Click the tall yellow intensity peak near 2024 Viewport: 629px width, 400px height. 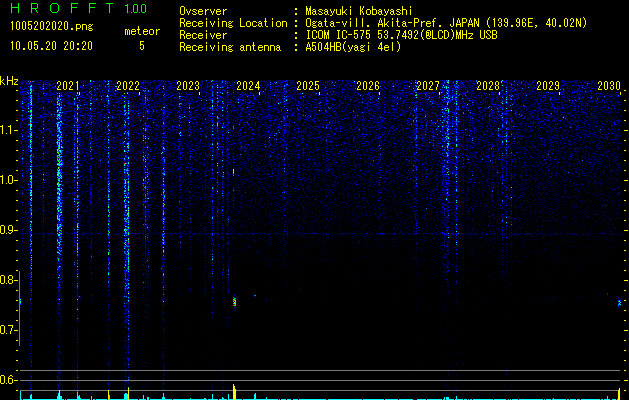(x=234, y=392)
